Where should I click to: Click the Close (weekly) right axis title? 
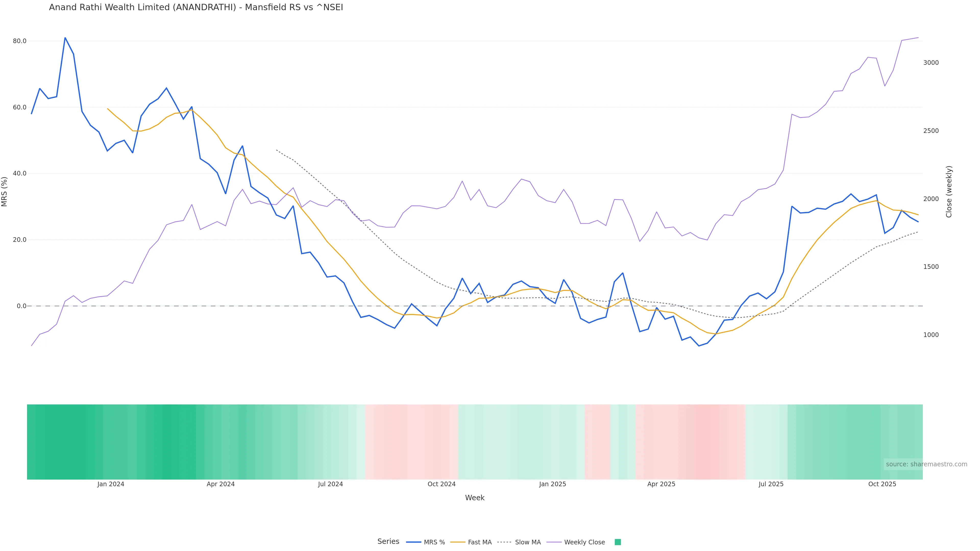click(x=948, y=191)
